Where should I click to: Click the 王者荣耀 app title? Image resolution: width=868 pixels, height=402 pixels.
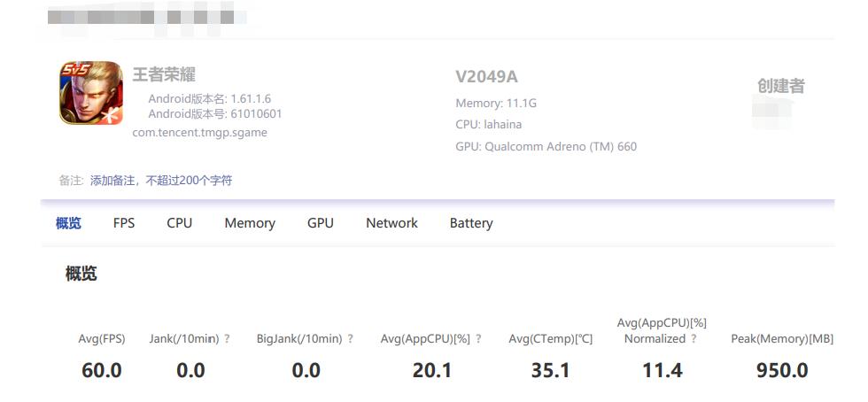pyautogui.click(x=164, y=74)
